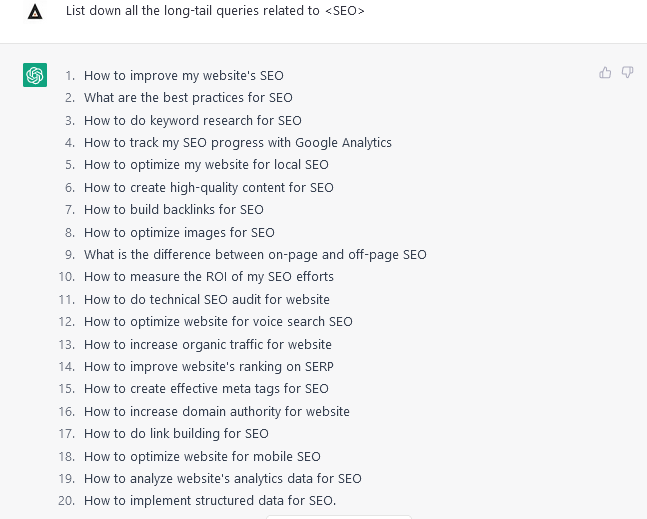
Task: Click the ChatGPT green logo avatar
Action: coord(35,75)
